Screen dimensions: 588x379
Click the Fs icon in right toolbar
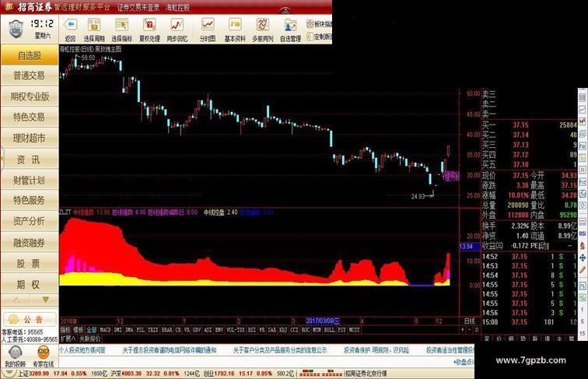583,286
